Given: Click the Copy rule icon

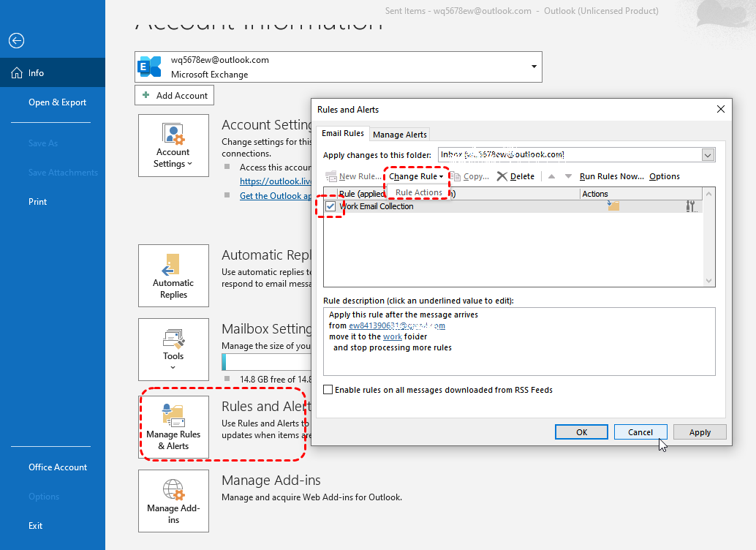Looking at the screenshot, I should pos(456,176).
